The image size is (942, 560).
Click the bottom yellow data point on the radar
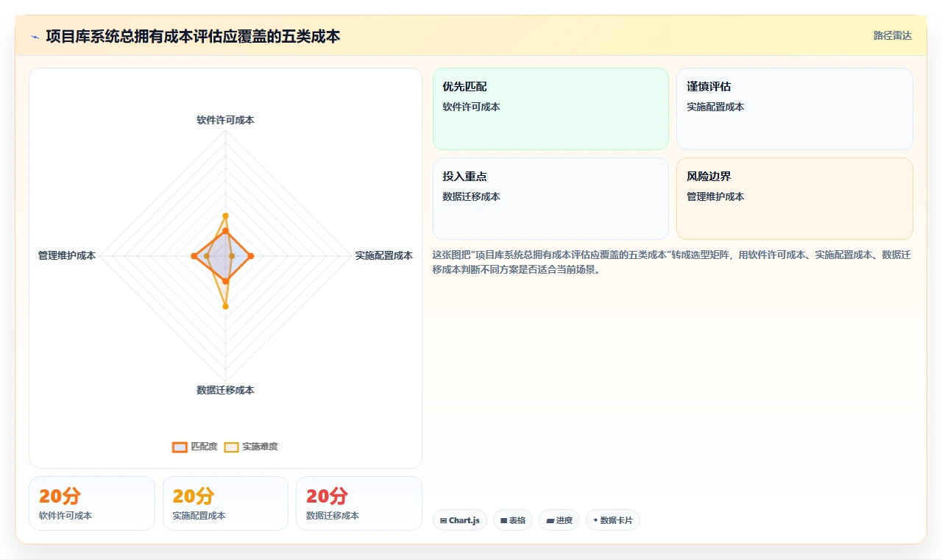225,306
